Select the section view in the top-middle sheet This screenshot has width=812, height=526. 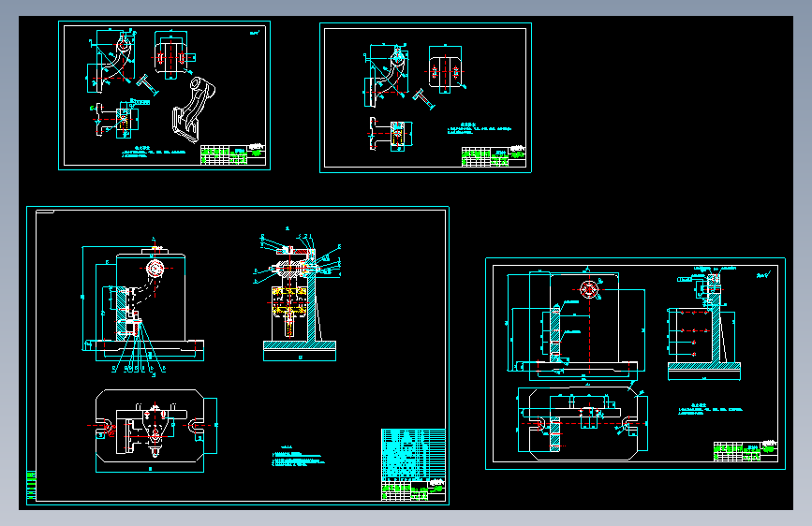pyautogui.click(x=391, y=134)
